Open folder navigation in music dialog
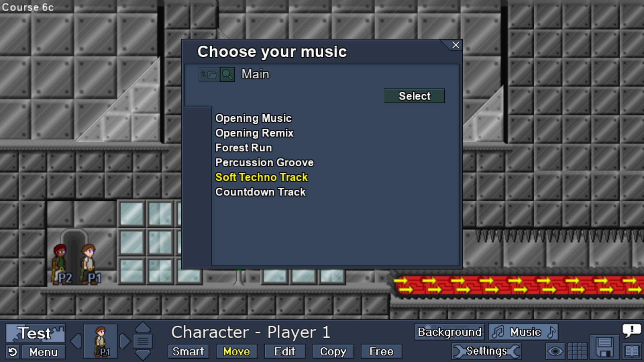The width and height of the screenshot is (644, 362). pos(208,74)
